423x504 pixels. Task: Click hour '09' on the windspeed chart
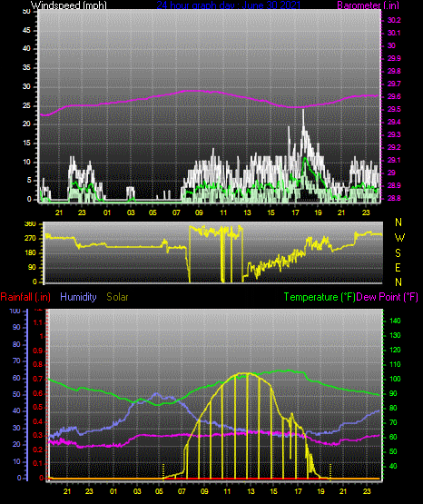tap(199, 212)
